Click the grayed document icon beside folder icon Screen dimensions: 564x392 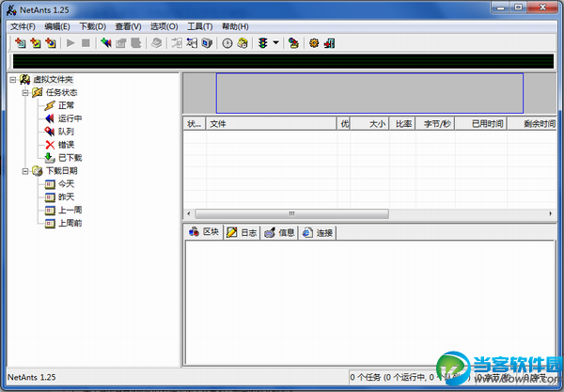(136, 43)
